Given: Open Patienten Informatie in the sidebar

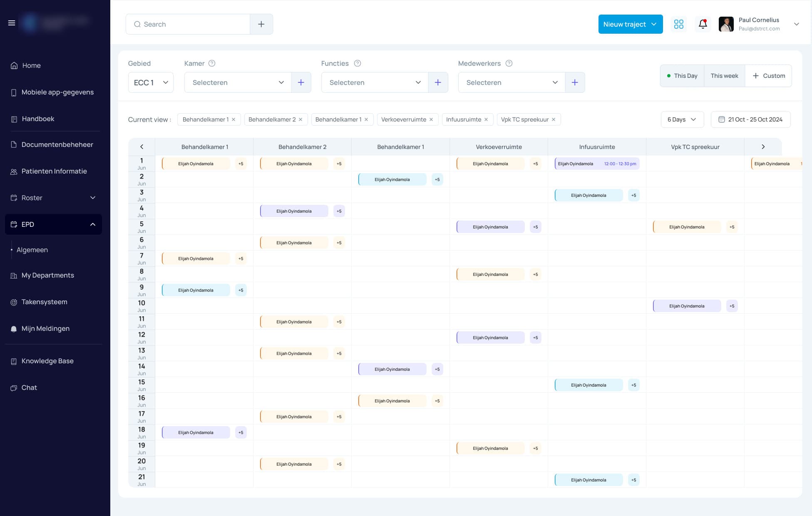Looking at the screenshot, I should point(54,171).
